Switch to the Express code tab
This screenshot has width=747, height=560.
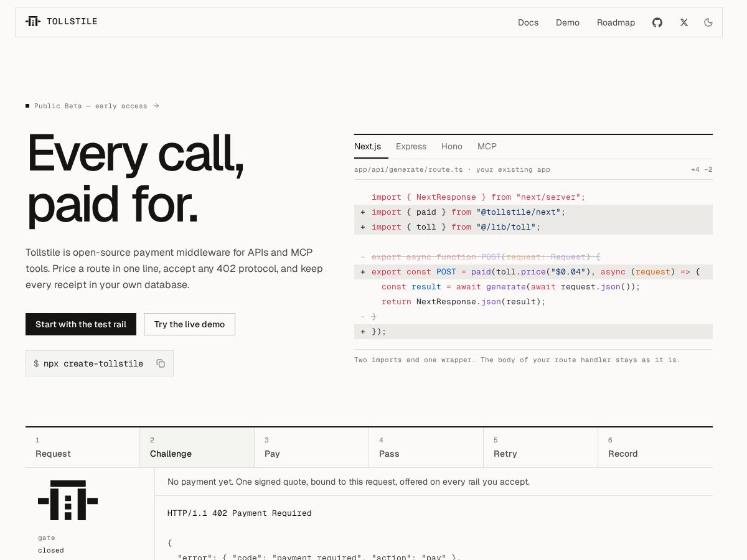click(411, 146)
